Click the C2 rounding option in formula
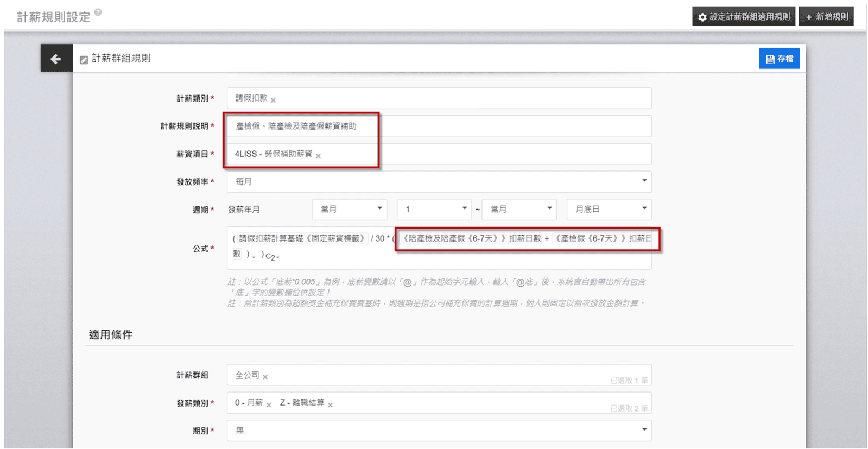The image size is (868, 449). point(271,256)
